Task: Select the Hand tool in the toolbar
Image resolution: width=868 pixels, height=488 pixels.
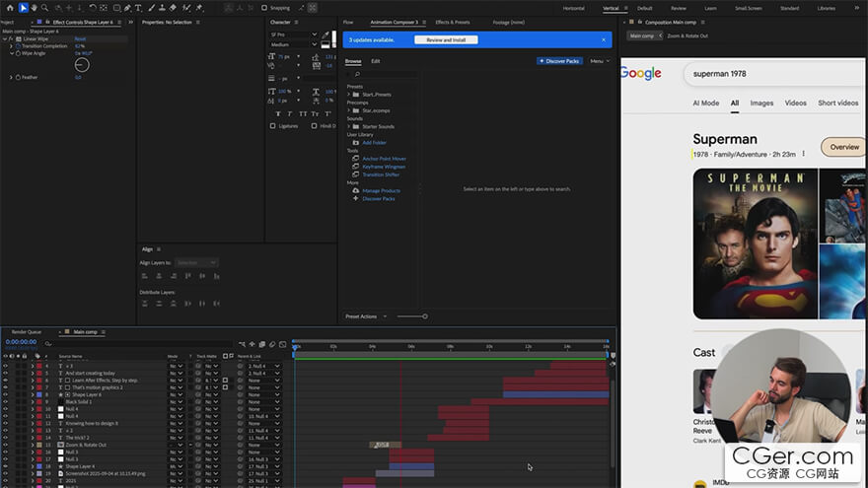Action: [35, 8]
